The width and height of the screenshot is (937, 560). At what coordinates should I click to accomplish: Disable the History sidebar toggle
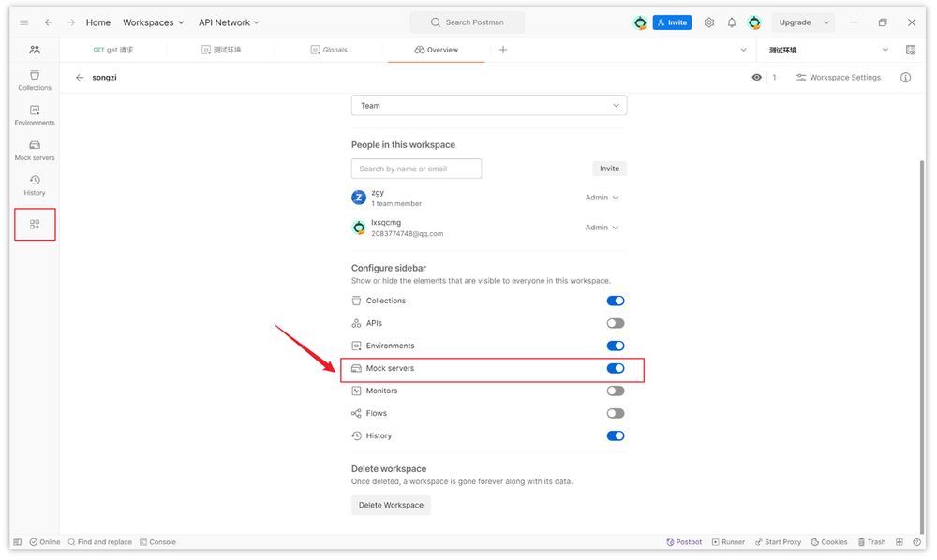[616, 435]
